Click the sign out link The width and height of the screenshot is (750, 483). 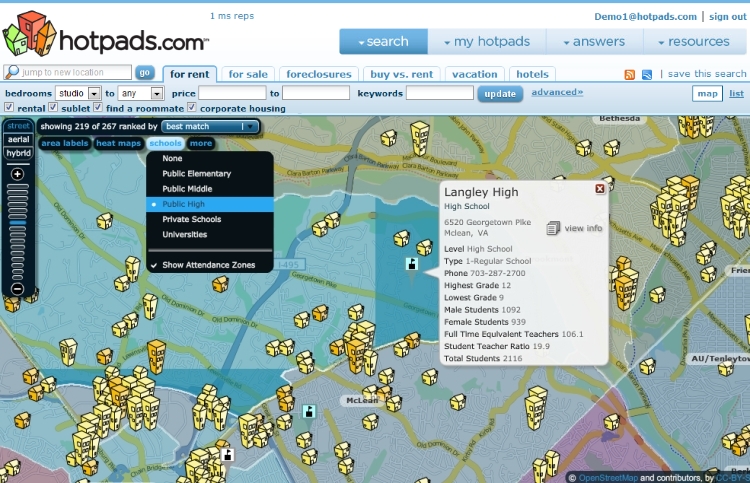click(728, 17)
